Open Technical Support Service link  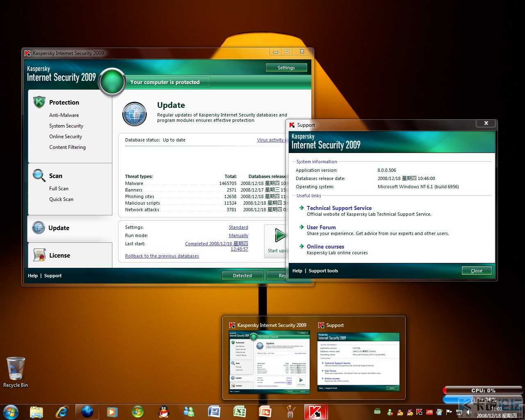coord(339,208)
